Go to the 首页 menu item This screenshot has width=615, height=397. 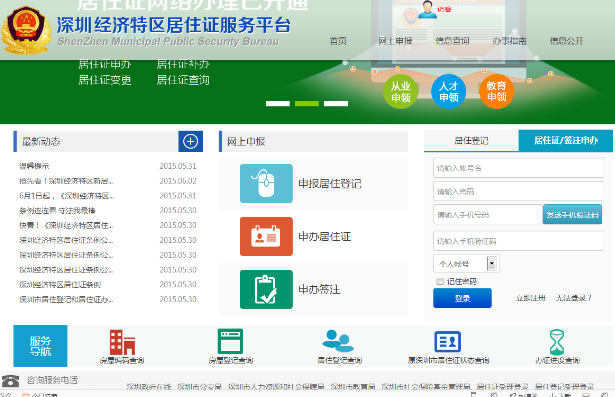pyautogui.click(x=338, y=41)
